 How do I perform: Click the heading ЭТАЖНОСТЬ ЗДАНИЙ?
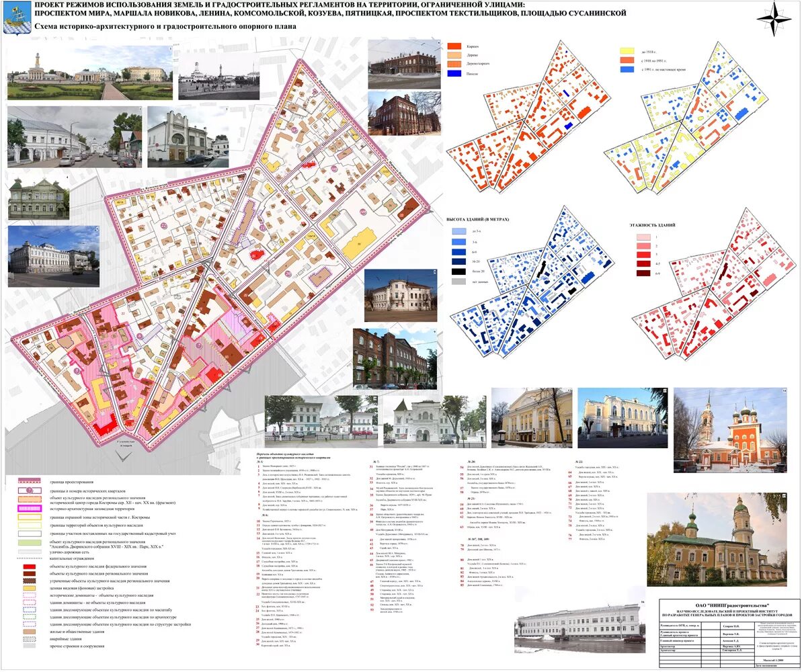[652, 225]
